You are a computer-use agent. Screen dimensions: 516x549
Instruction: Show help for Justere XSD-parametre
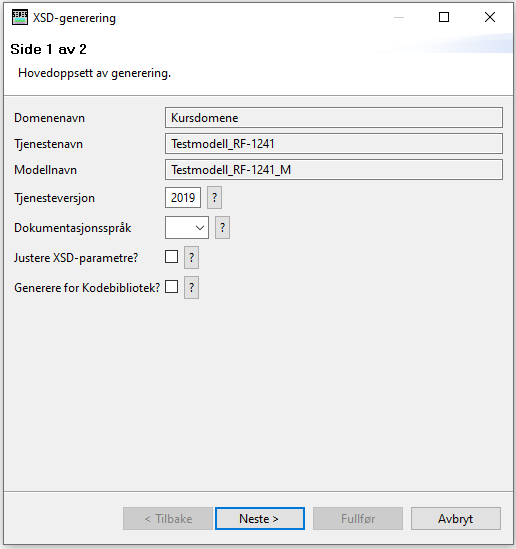[x=191, y=258]
